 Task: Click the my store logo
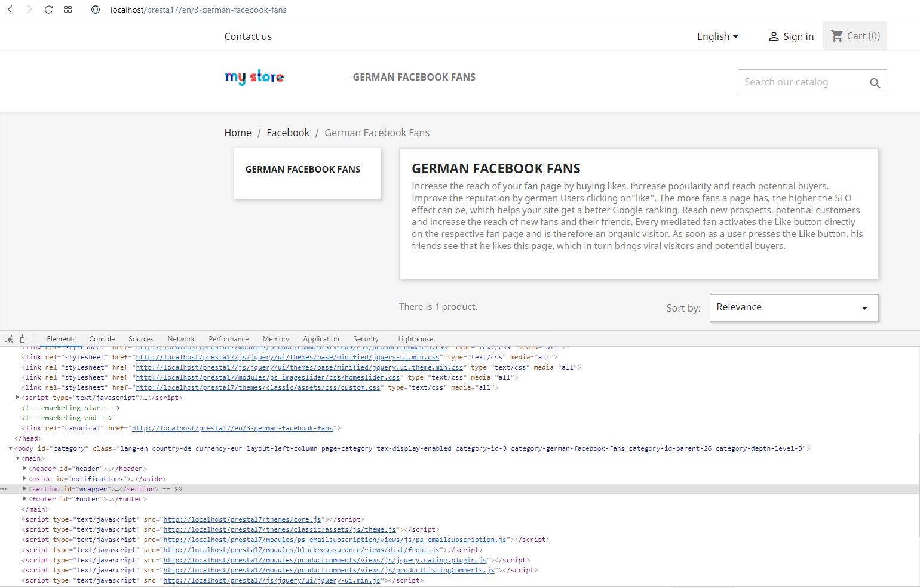click(254, 77)
